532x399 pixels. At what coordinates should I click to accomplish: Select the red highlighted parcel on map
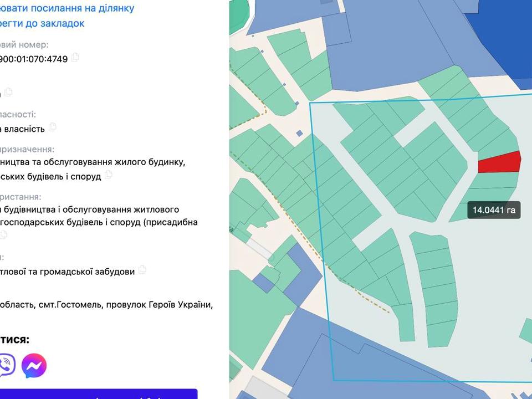coord(499,162)
